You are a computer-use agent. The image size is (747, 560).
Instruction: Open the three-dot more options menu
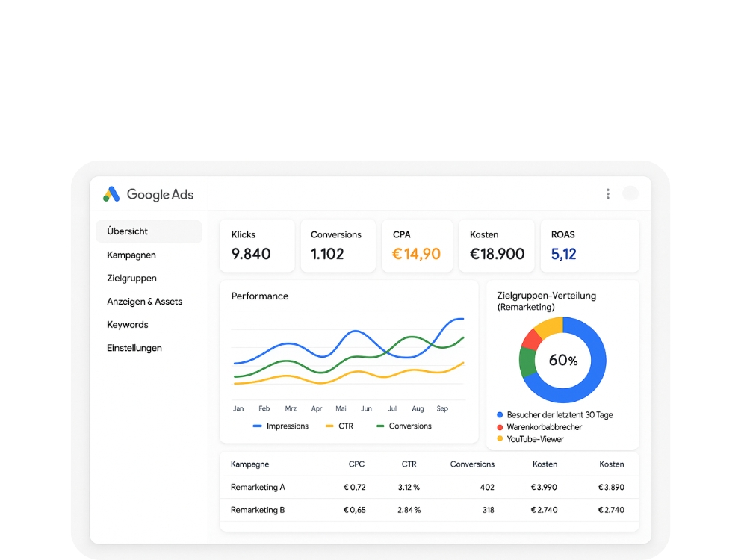click(x=607, y=194)
